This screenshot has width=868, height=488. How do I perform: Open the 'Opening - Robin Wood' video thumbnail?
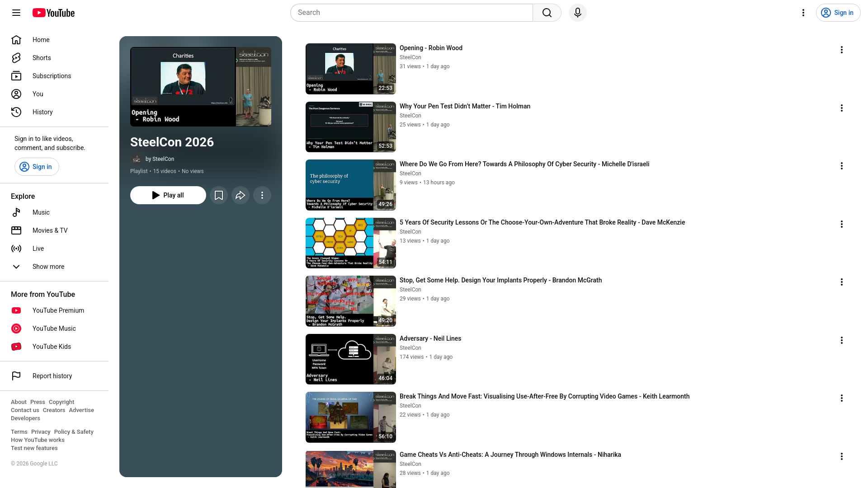coord(351,69)
